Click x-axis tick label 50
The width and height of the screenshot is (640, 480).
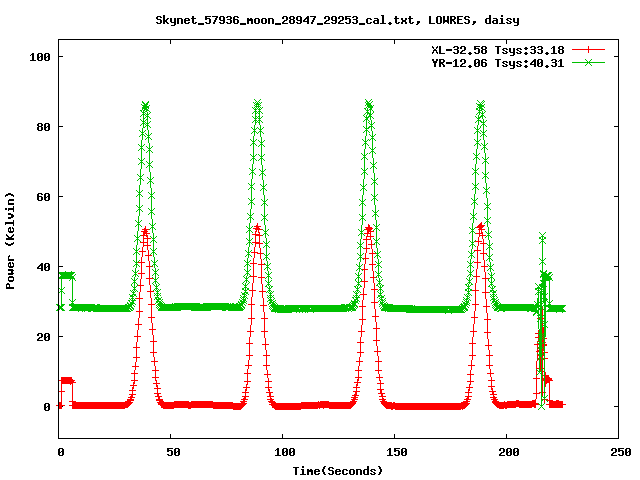tap(173, 452)
